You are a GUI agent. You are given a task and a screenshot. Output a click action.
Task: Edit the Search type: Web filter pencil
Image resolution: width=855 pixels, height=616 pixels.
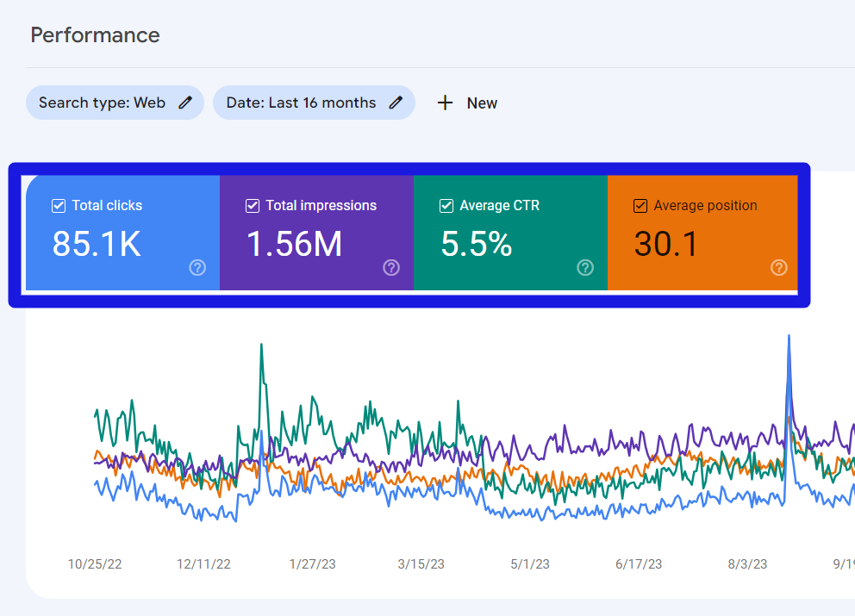coord(185,103)
